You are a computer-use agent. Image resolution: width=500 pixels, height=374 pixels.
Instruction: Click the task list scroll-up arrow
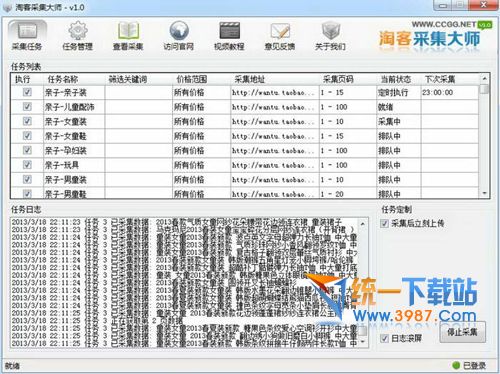click(484, 79)
